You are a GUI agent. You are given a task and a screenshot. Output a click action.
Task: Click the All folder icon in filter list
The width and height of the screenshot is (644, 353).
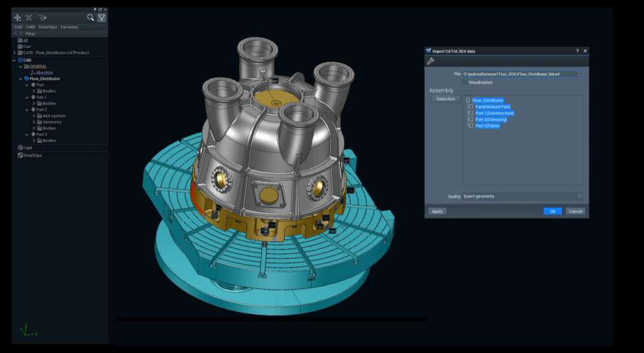point(19,40)
